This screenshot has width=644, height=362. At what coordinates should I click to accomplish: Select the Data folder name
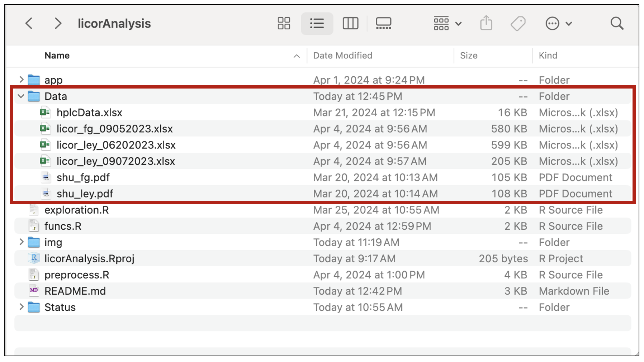pos(56,96)
